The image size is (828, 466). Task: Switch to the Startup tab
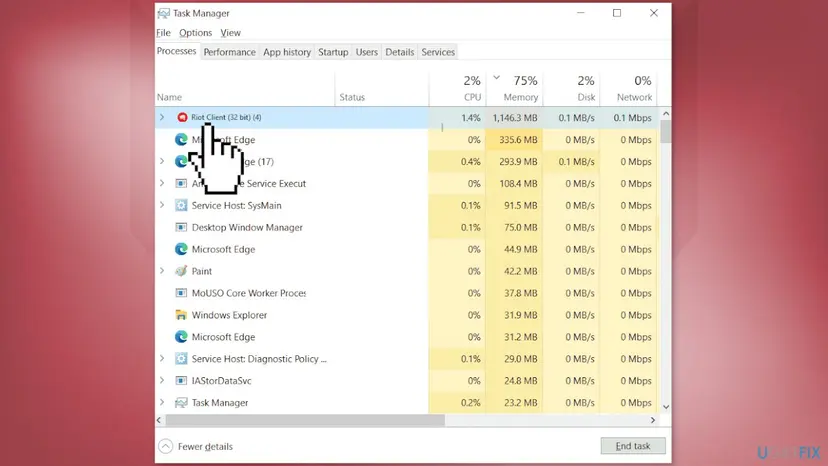tap(333, 52)
